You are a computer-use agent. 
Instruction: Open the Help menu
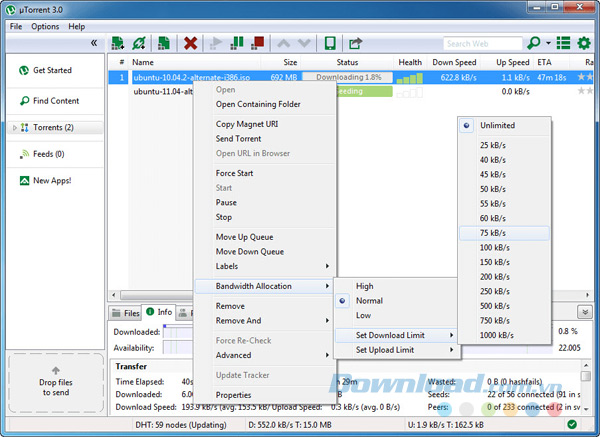77,26
